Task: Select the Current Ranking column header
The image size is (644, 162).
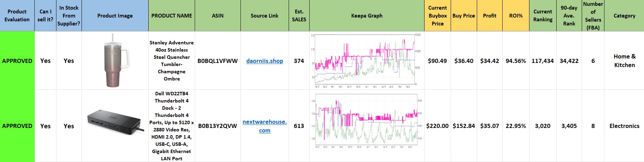Action: click(x=543, y=16)
